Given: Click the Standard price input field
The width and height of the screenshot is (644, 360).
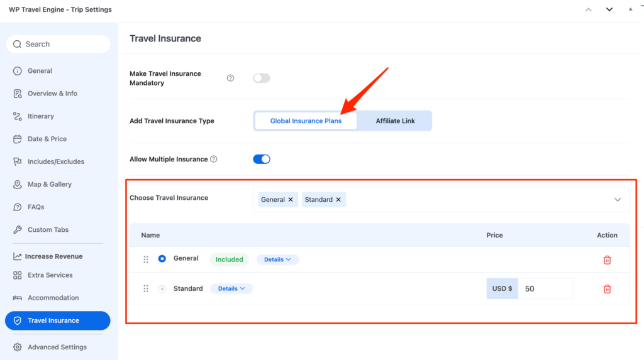Looking at the screenshot, I should pos(545,288).
